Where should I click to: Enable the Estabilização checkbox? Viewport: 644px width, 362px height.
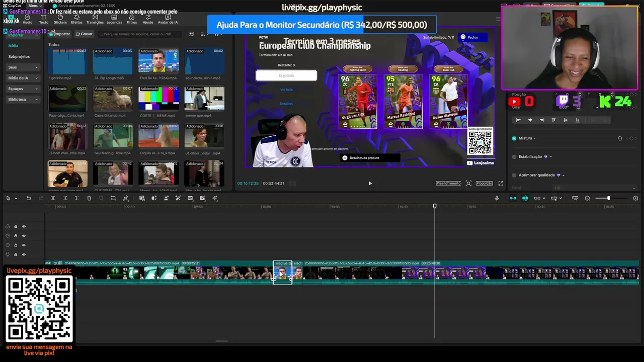pyautogui.click(x=514, y=157)
